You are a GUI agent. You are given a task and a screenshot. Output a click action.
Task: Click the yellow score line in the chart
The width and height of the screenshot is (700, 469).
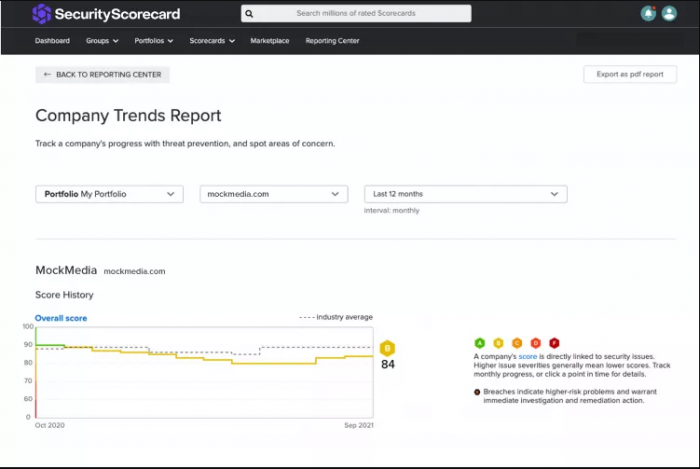[x=273, y=364]
